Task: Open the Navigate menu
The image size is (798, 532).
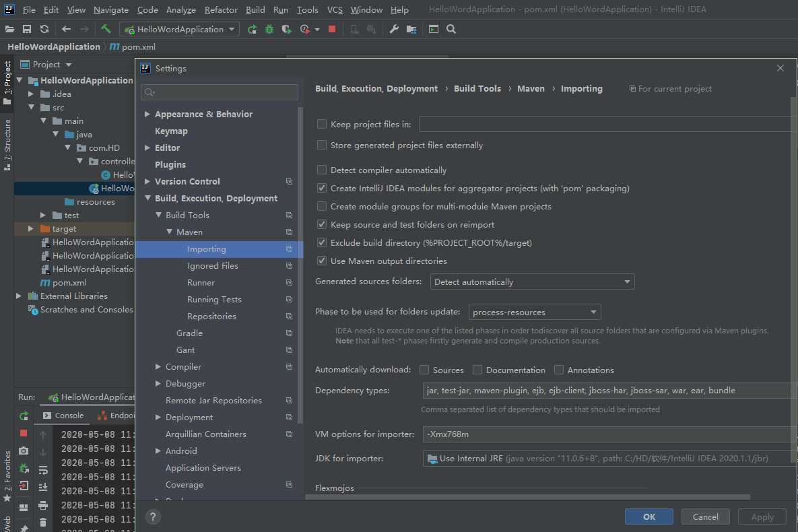Action: click(111, 9)
